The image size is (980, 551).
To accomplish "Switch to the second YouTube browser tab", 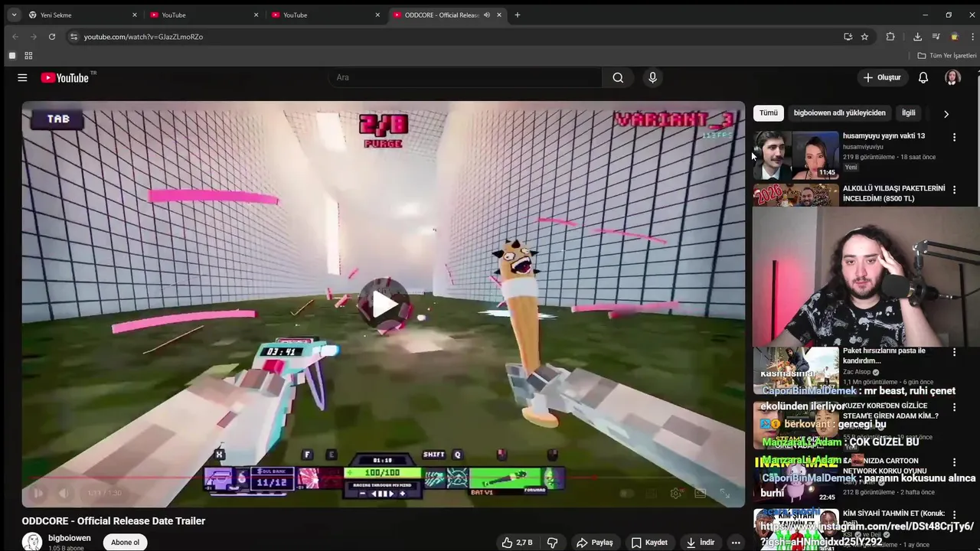I will pyautogui.click(x=202, y=15).
